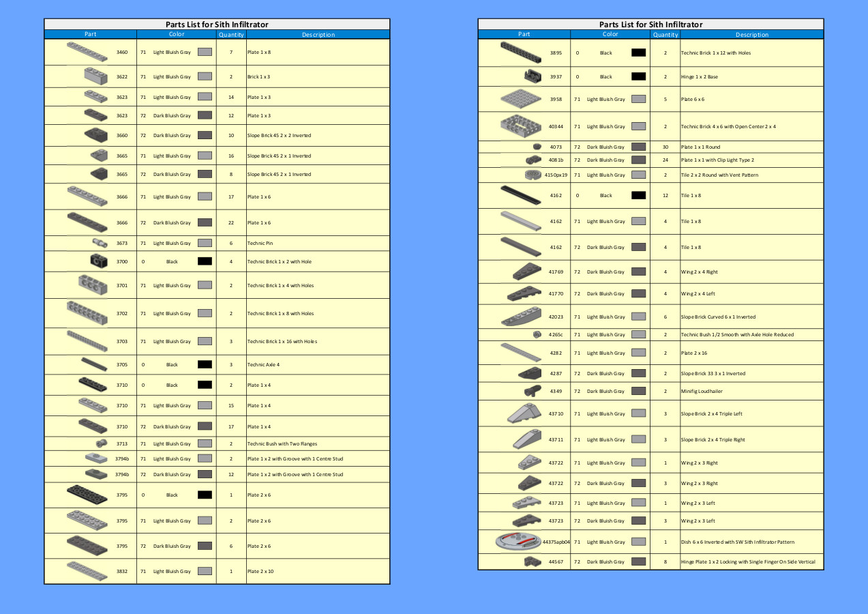This screenshot has width=868, height=614.
Task: Click the "Technic Pin" description
Action: click(260, 243)
